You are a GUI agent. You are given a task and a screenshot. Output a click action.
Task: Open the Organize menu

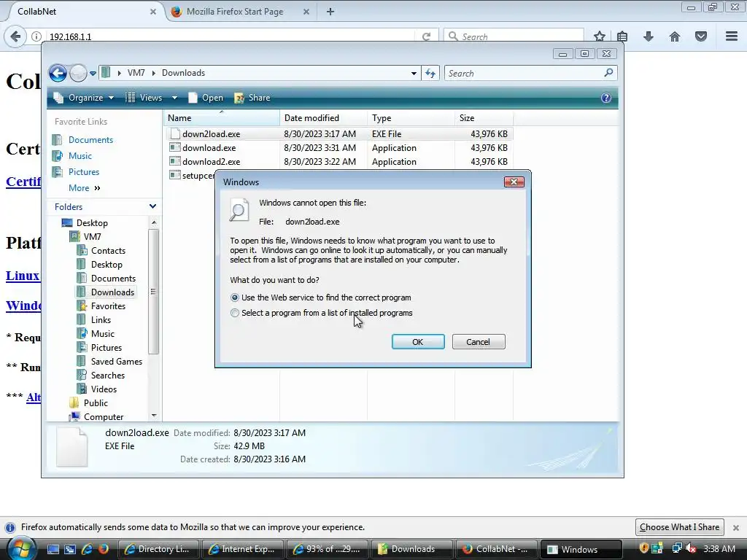pyautogui.click(x=84, y=98)
